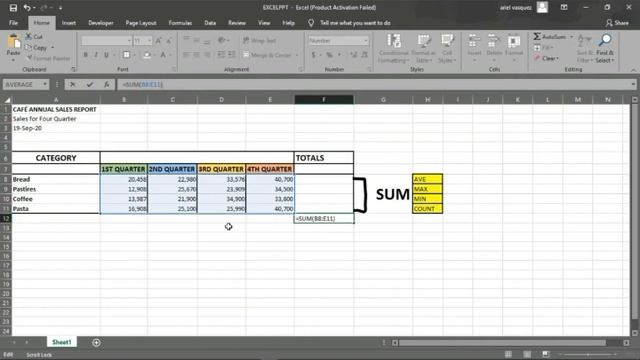Viewport: 640px width, 360px height.
Task: Click the Fill Color bucket
Action: coord(147,55)
